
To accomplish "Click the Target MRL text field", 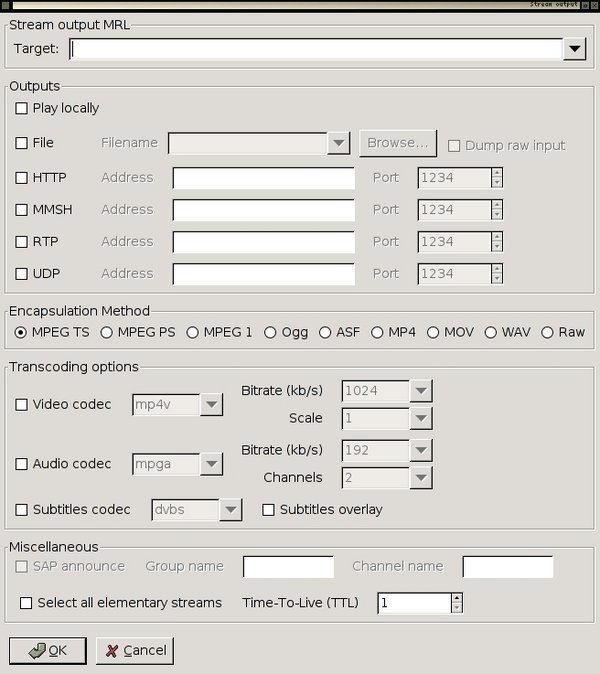I will 316,49.
